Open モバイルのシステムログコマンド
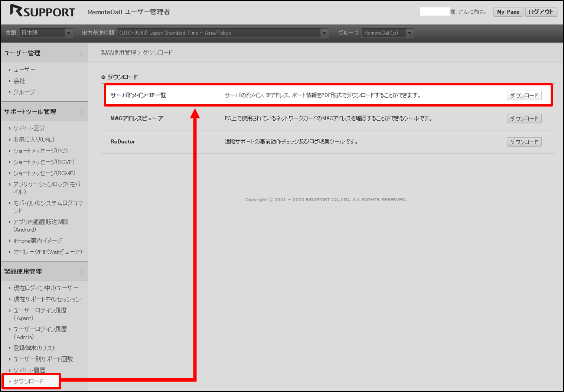 48,207
